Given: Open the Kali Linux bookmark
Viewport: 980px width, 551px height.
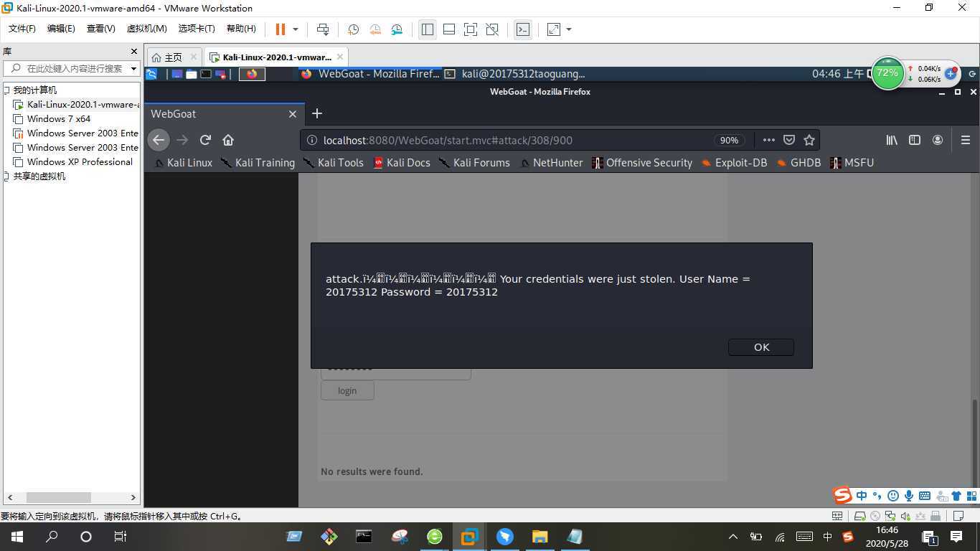Looking at the screenshot, I should 184,163.
